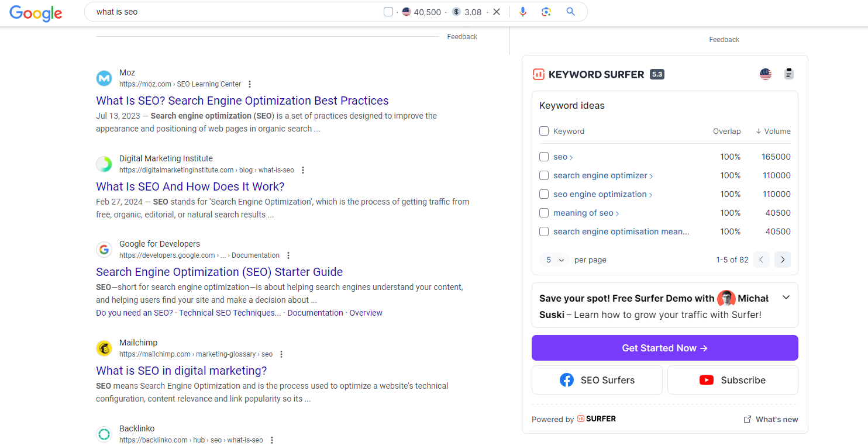Viewport: 868px width, 446px height.
Task: Tick the checkbox inside the search bar
Action: (388, 12)
